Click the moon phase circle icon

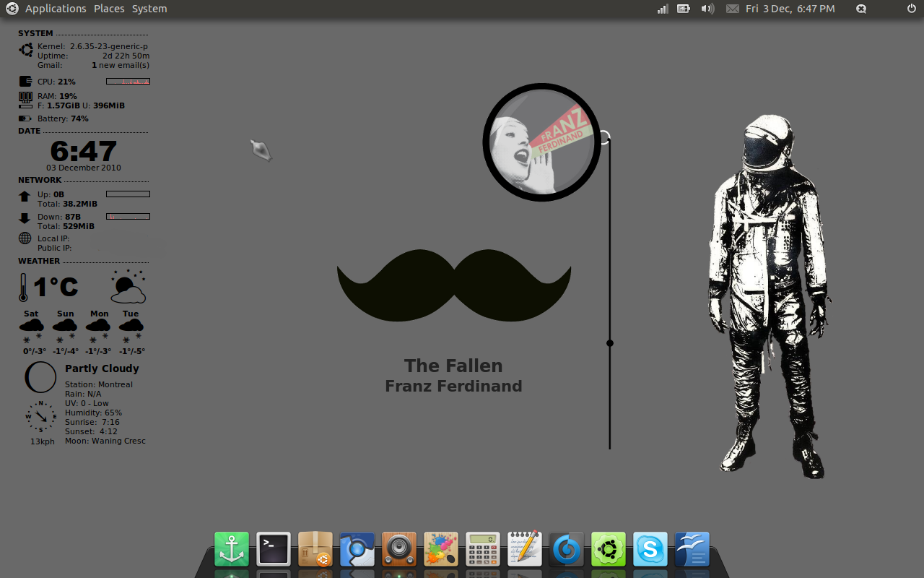(x=40, y=377)
